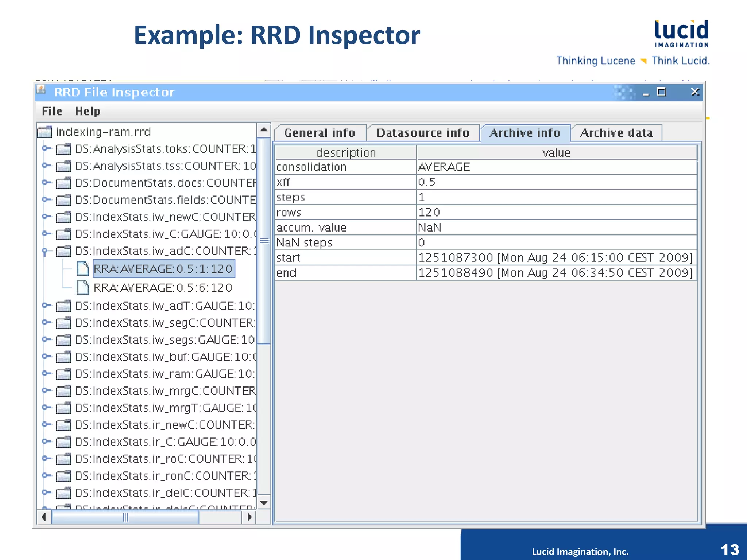747x560 pixels.
Task: Click folder icon for DS:IndexStats.iw_mrgC
Action: coord(63,391)
